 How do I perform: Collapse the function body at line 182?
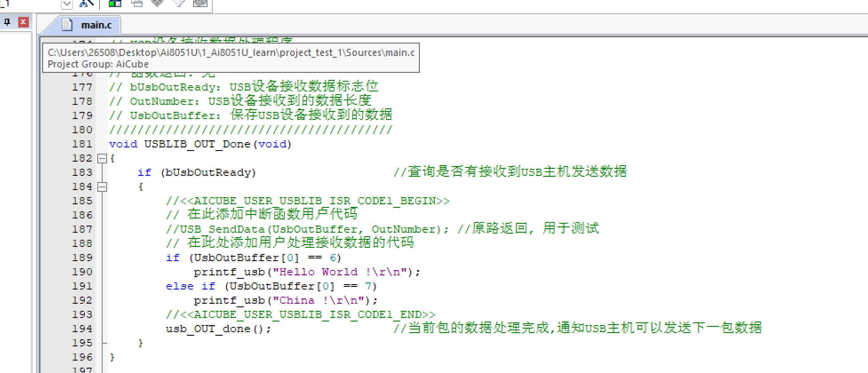coord(102,158)
